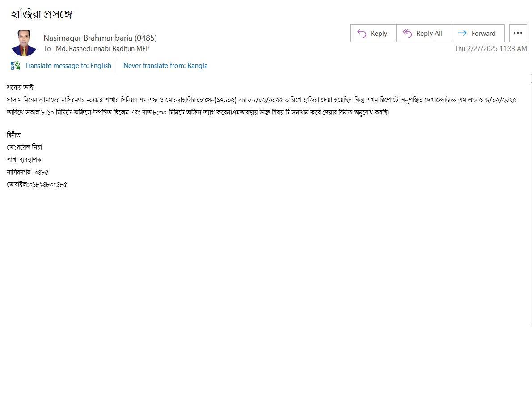This screenshot has height=405, width=532.
Task: Click the শাখা ব্যবস্থাপক signature line
Action: coord(24,160)
